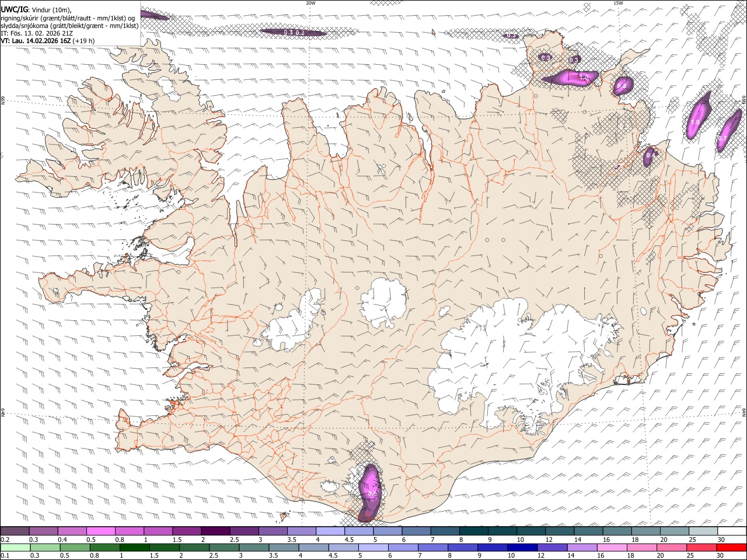Click the navy blue 10 swatch in lower legend row
The width and height of the screenshot is (747, 560).
[522, 548]
